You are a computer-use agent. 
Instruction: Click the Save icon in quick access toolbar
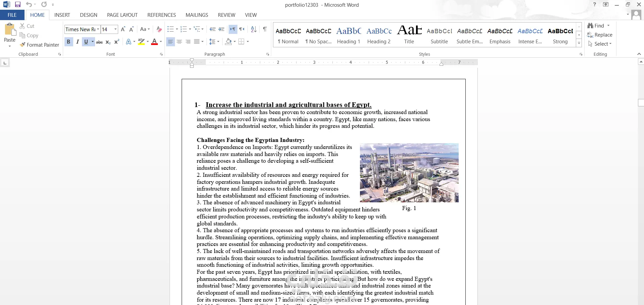18,4
